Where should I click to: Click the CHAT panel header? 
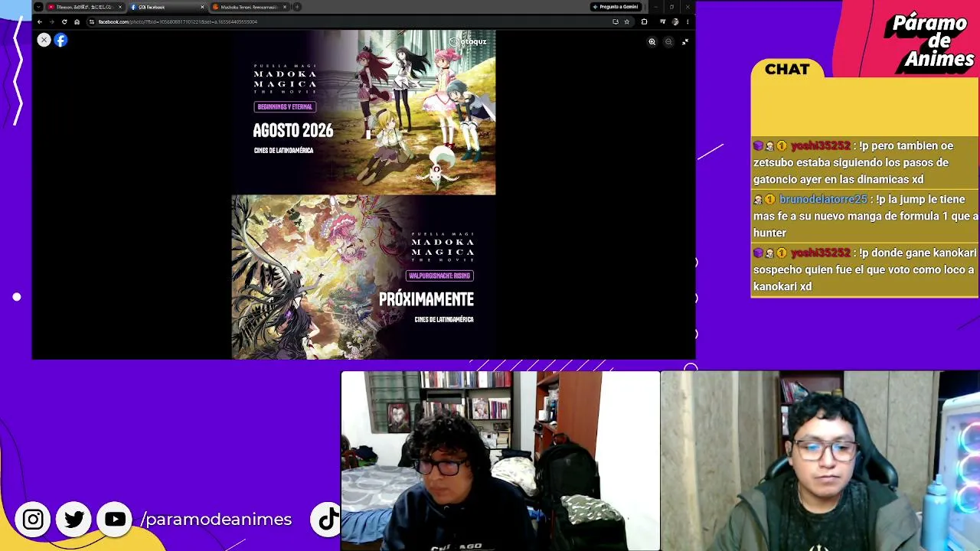787,70
